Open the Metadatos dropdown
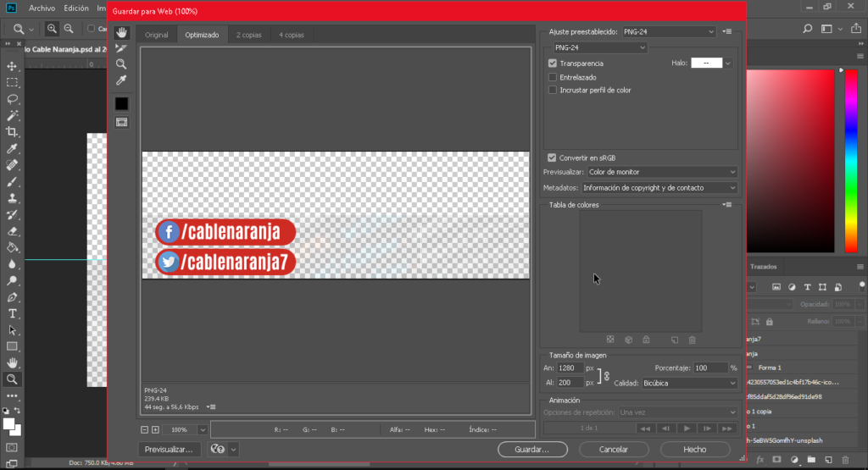 [659, 188]
